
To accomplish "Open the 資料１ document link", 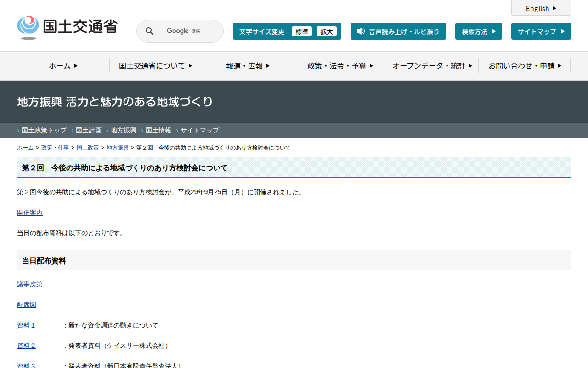I will [27, 325].
